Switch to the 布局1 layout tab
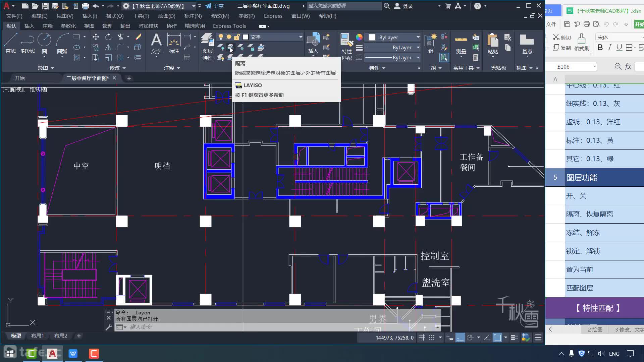The width and height of the screenshot is (644, 362). (x=37, y=336)
